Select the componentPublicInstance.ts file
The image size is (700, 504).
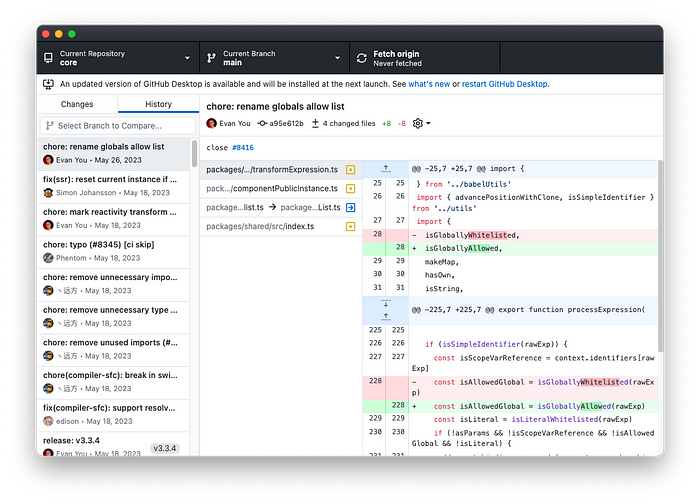click(x=281, y=188)
